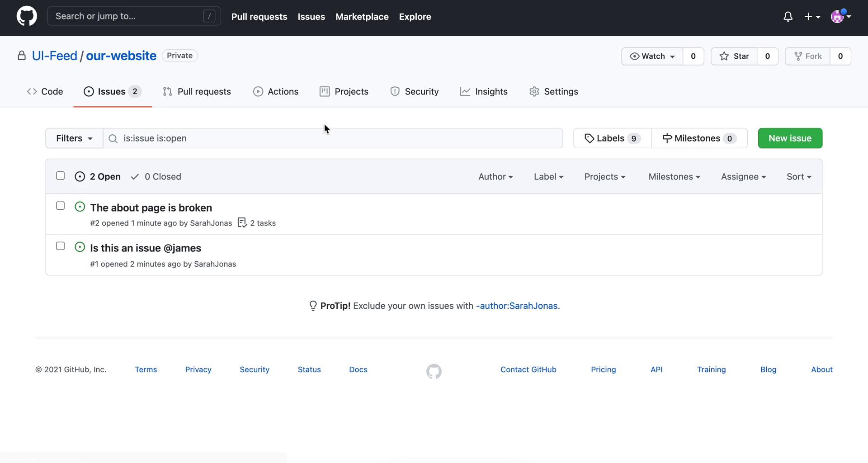The image size is (868, 463).
Task: Show the 2 Open issues
Action: [98, 177]
